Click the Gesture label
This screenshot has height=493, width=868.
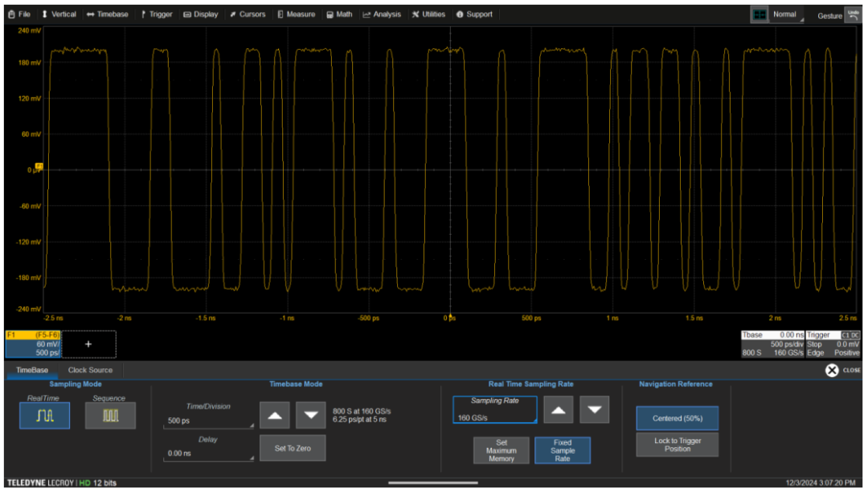coord(829,16)
